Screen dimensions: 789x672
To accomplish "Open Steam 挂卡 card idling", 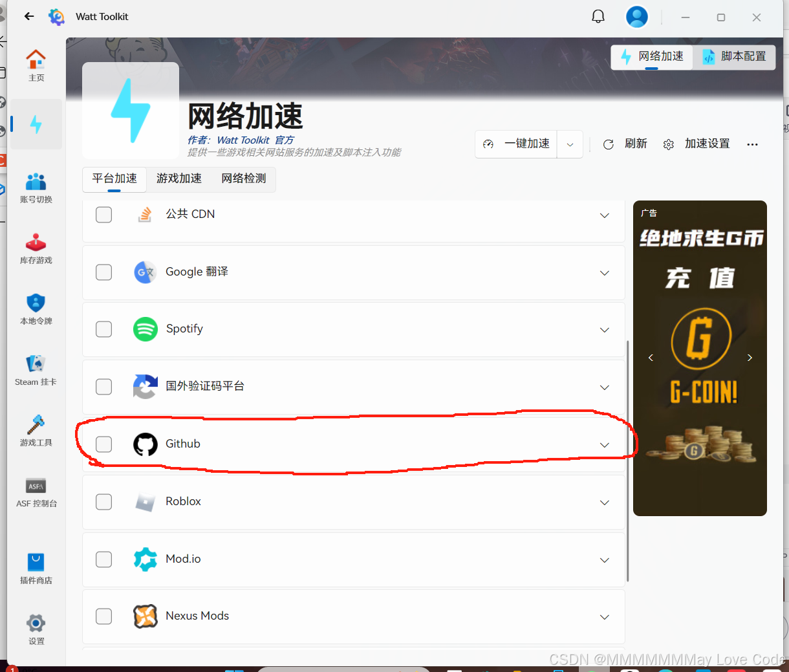I will [36, 371].
